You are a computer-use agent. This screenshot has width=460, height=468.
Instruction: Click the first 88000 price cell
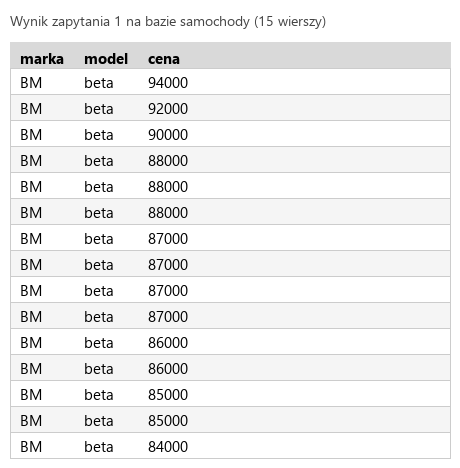pos(168,161)
